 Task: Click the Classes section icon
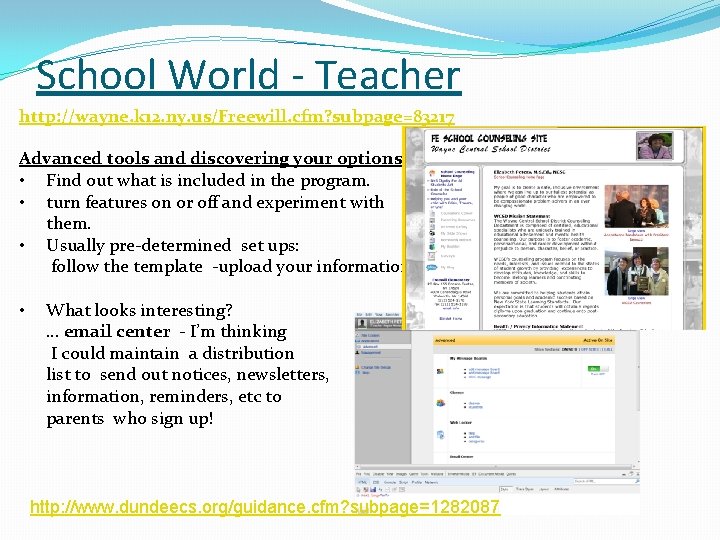tap(440, 403)
